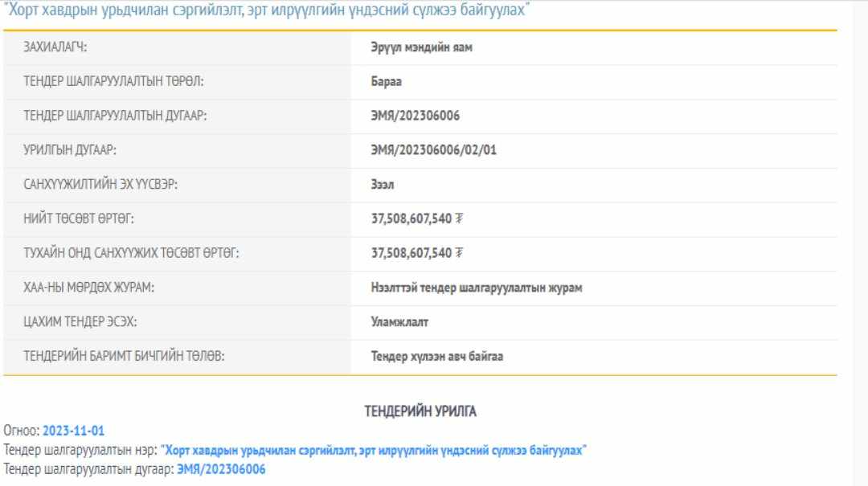Click the Бараа tender type value
Viewport: 868px width, 486px height.
(386, 82)
